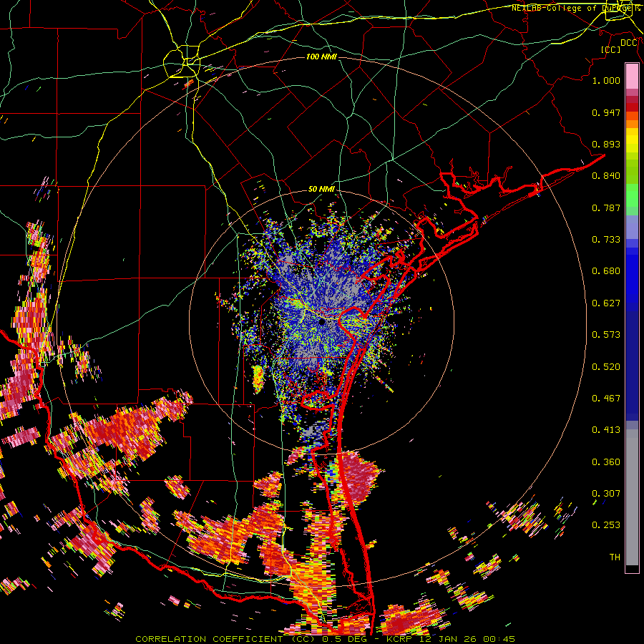Image resolution: width=644 pixels, height=644 pixels.
Task: Click the 0.253 scale value
Action: 606,525
